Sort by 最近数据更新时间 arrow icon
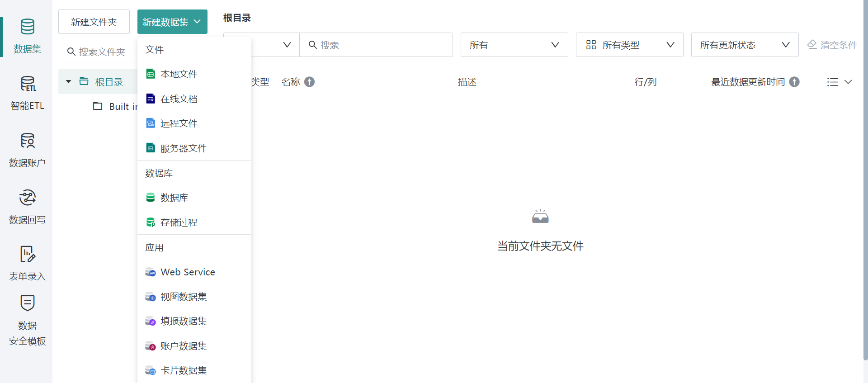Viewport: 868px width, 383px height. [x=794, y=82]
